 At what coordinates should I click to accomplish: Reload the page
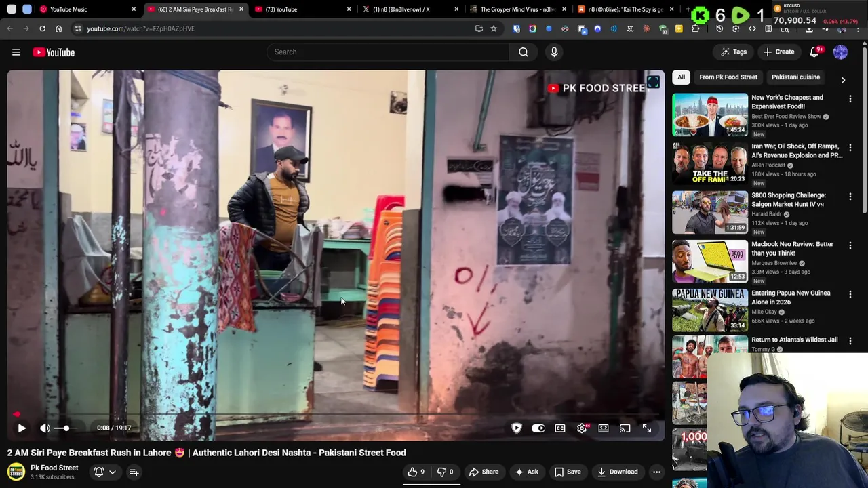[42, 28]
